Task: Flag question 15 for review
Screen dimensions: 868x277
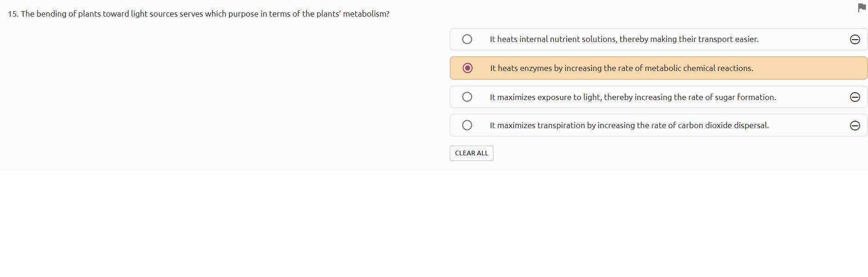Action: [862, 7]
